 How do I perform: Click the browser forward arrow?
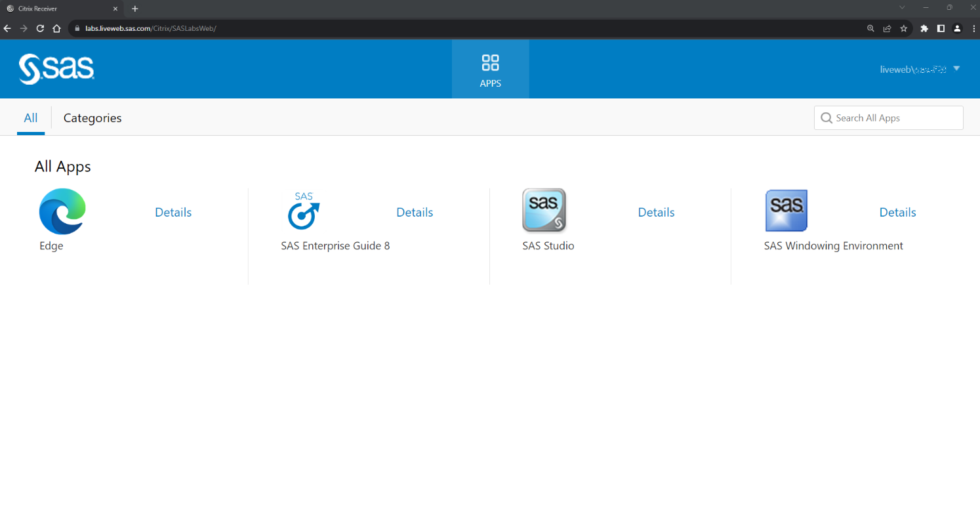click(x=24, y=28)
